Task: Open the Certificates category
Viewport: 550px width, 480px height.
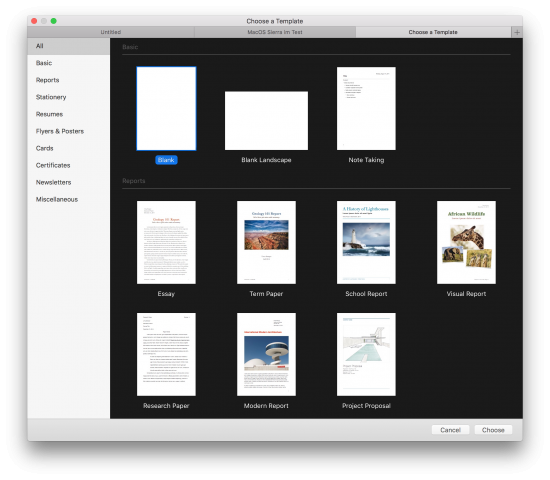Action: 69,165
